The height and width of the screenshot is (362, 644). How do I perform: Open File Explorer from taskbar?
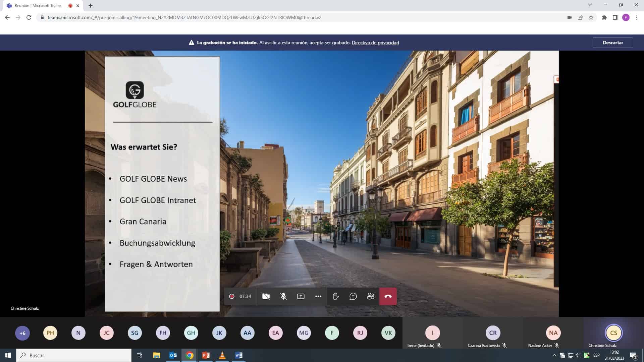[156, 355]
